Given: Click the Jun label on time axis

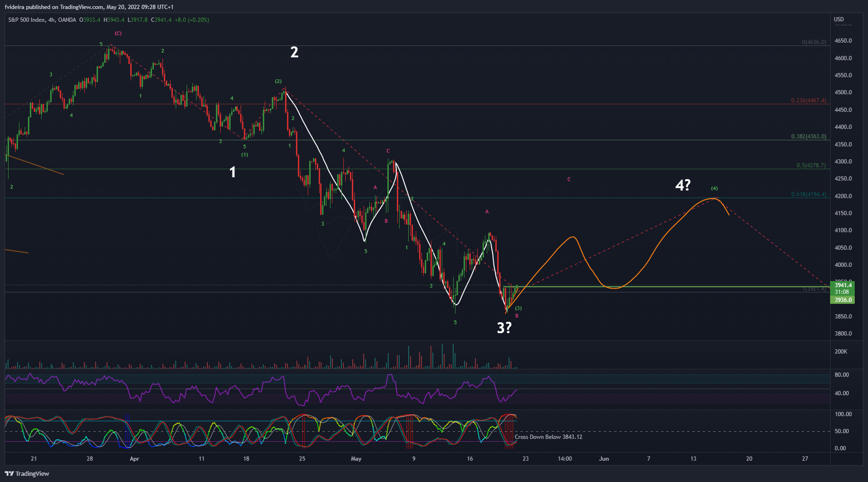Looking at the screenshot, I should tap(604, 459).
